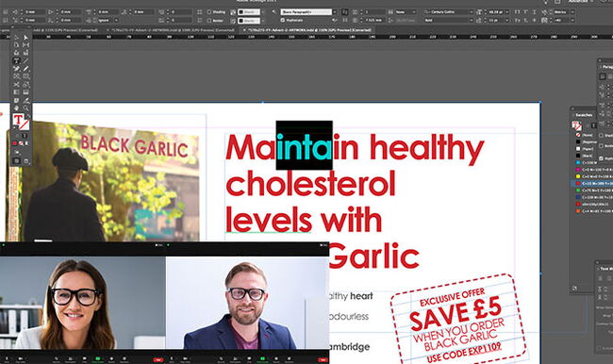613x364 pixels.
Task: Select the Zoom magnifier tool
Action: pyautogui.click(x=25, y=108)
